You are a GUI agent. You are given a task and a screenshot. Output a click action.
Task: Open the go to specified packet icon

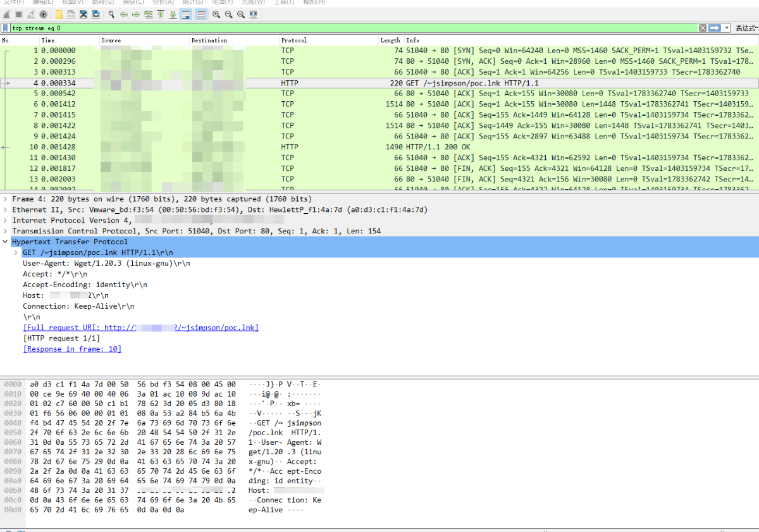[x=148, y=14]
